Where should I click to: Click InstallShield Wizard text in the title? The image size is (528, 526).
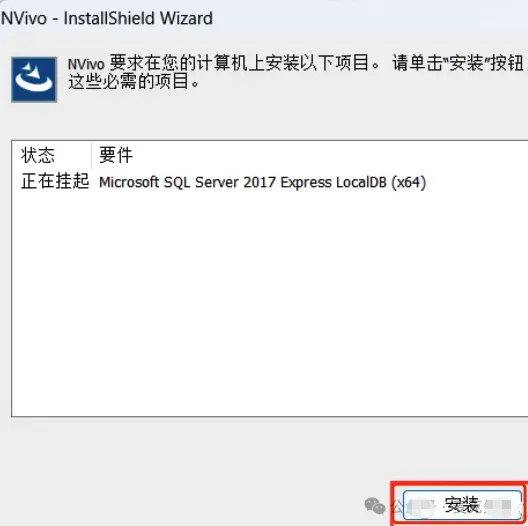[x=138, y=18]
